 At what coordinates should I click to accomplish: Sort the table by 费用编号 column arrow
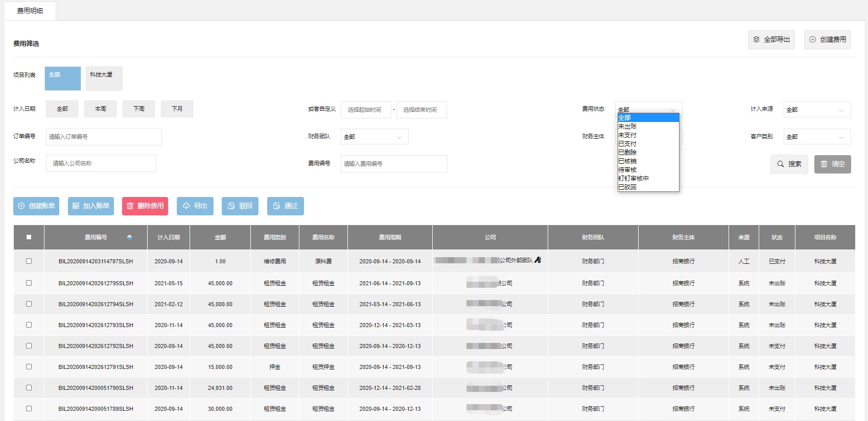(129, 237)
